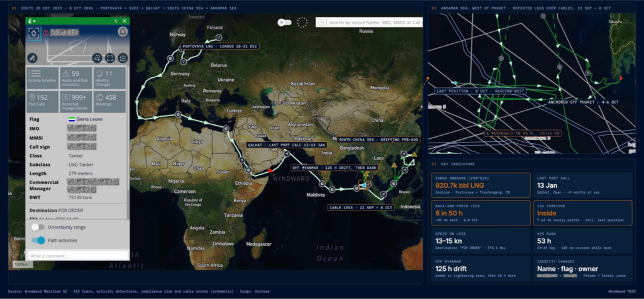644x299 pixels.
Task: Click the route path round icon
Action: (97, 58)
